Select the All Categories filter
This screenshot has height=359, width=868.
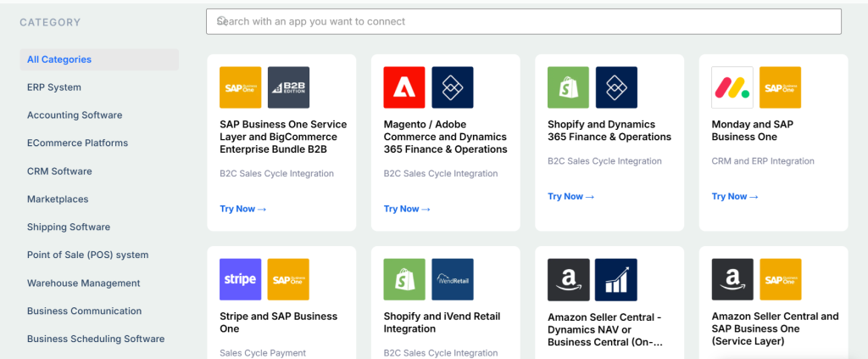coord(59,59)
